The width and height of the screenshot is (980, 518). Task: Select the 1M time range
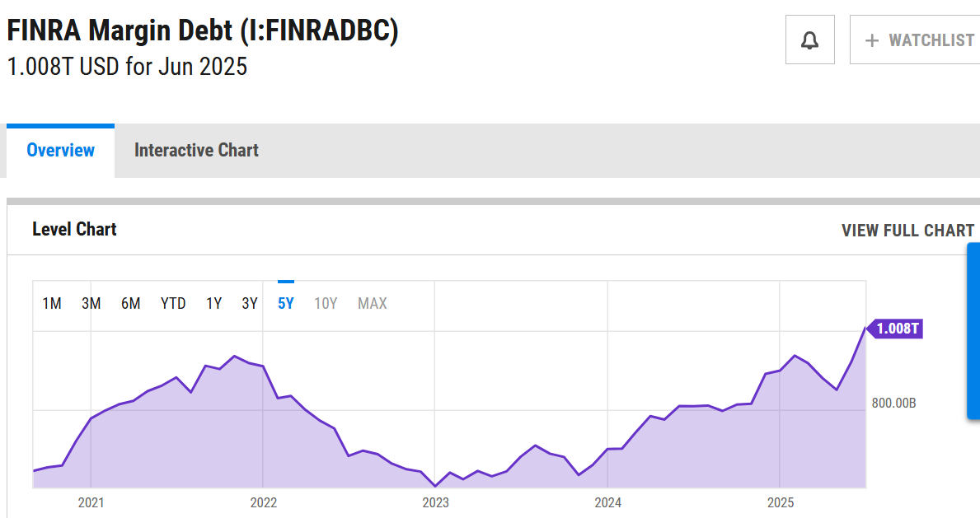click(x=52, y=304)
